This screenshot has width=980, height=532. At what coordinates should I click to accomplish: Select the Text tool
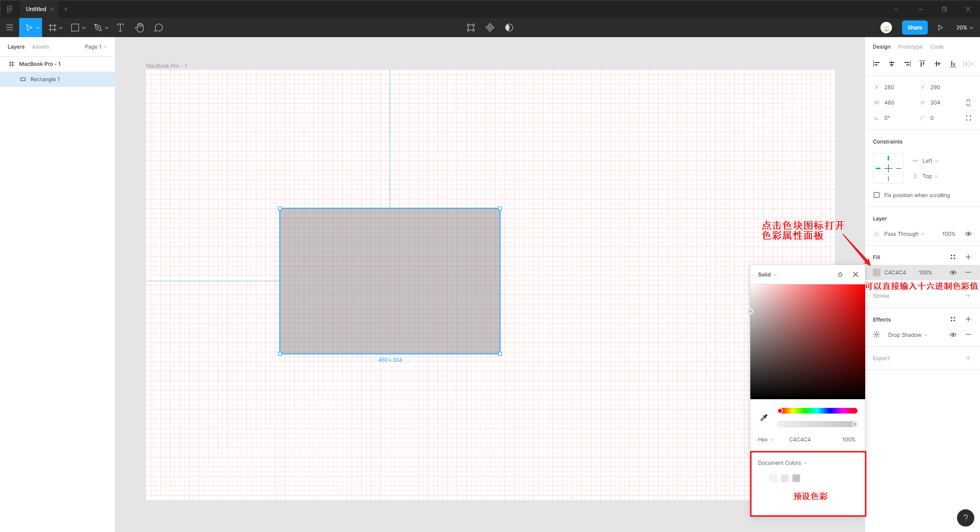(120, 28)
